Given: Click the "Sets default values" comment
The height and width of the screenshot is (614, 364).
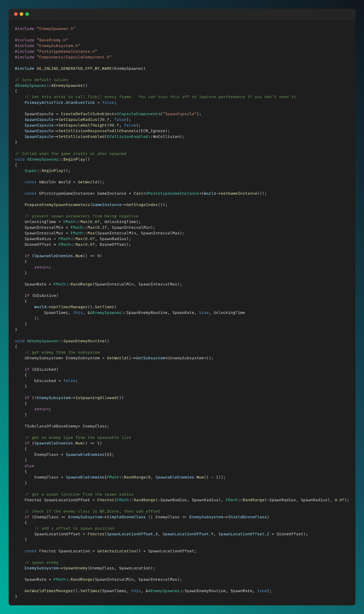Looking at the screenshot, I should [41, 80].
